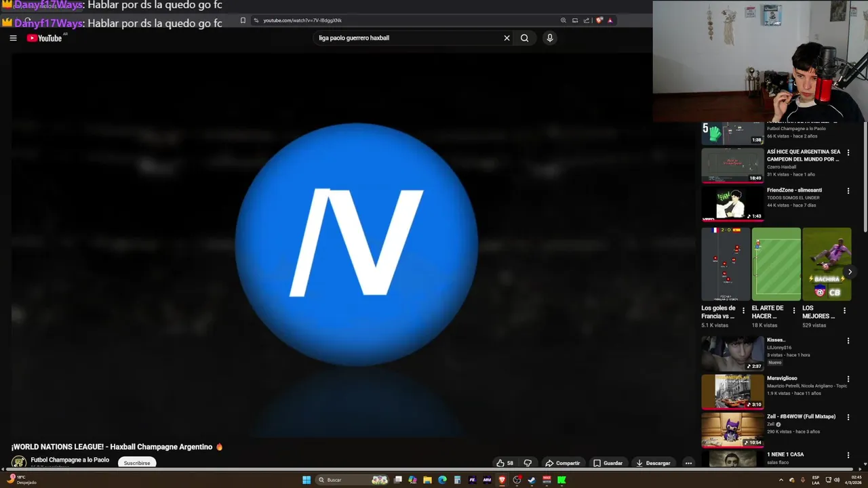Start voice search with microphone icon
This screenshot has width=868, height=488.
click(550, 38)
